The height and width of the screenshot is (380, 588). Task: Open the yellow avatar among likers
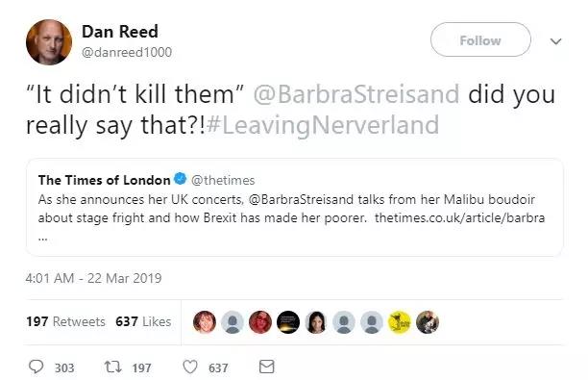(400, 322)
